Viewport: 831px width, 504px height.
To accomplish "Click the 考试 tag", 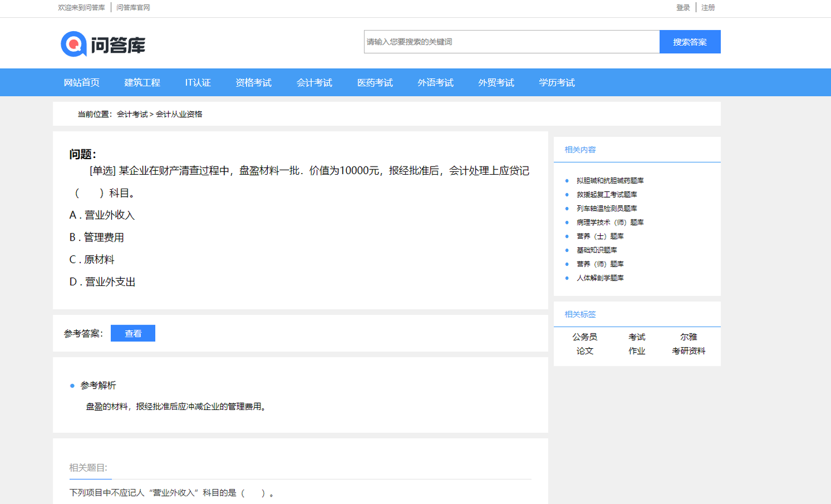I will tap(637, 337).
